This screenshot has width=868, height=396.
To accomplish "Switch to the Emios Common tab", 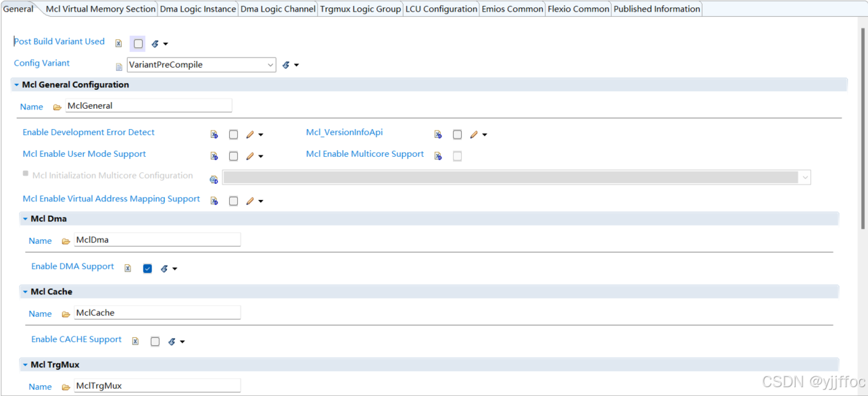I will pos(512,9).
